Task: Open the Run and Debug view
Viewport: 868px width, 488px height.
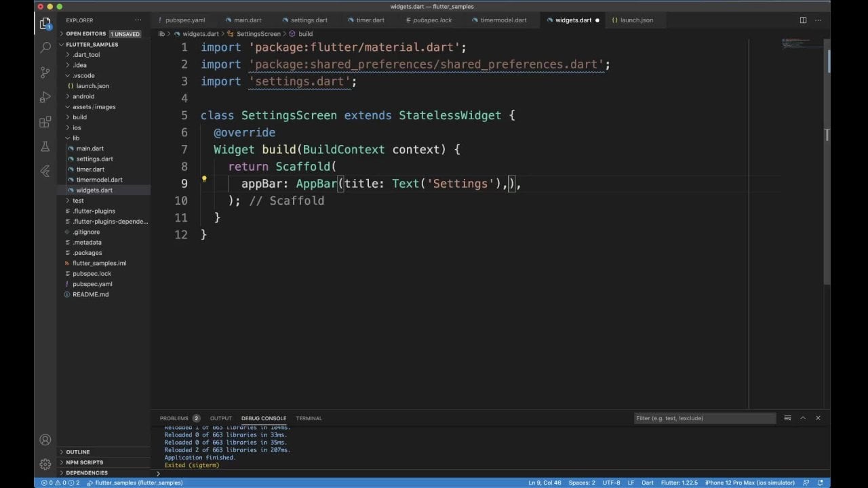Action: click(45, 97)
